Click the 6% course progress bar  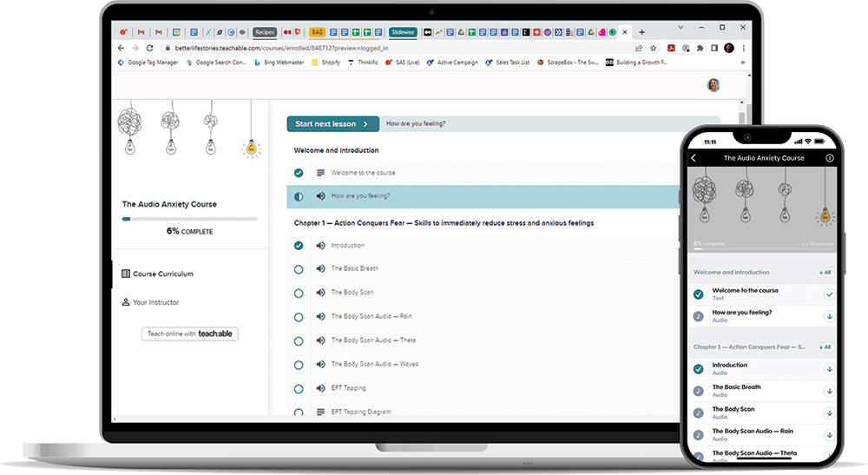click(x=189, y=219)
